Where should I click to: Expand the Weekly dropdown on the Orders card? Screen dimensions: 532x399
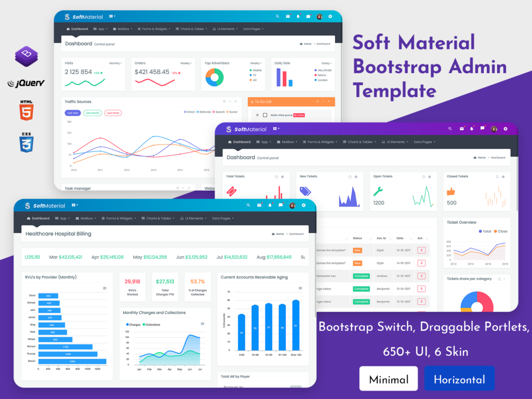tap(185, 63)
